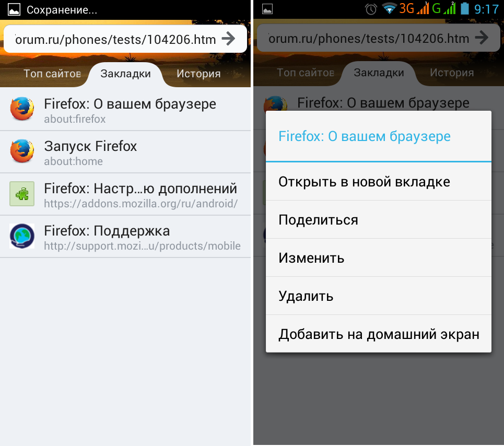This screenshot has width=504, height=446.
Task: Open the 'Firefox: Настр…ю дополнений' bookmark title
Action: click(x=140, y=188)
